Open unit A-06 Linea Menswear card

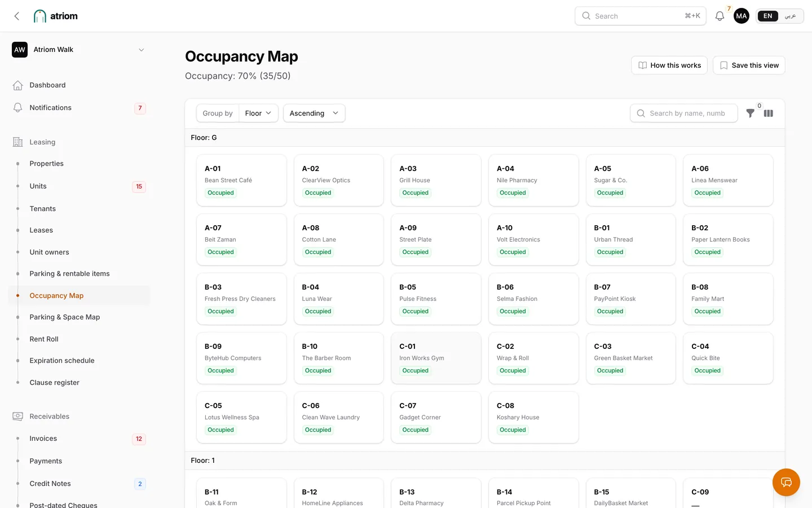click(728, 180)
